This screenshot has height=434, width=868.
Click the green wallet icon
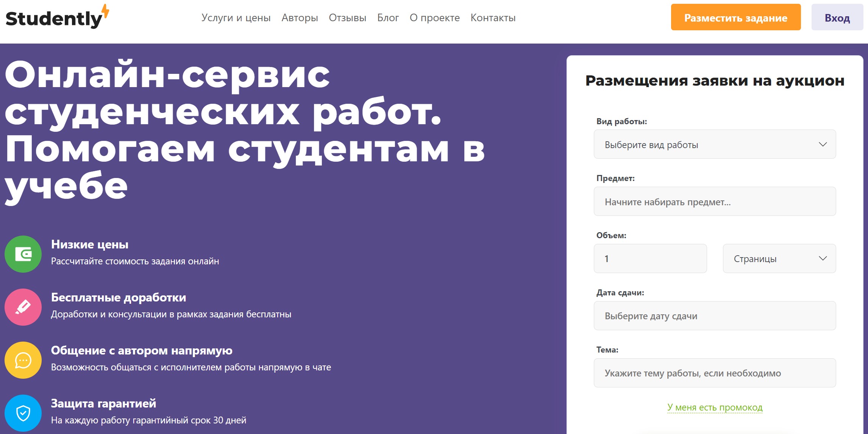pos(23,254)
